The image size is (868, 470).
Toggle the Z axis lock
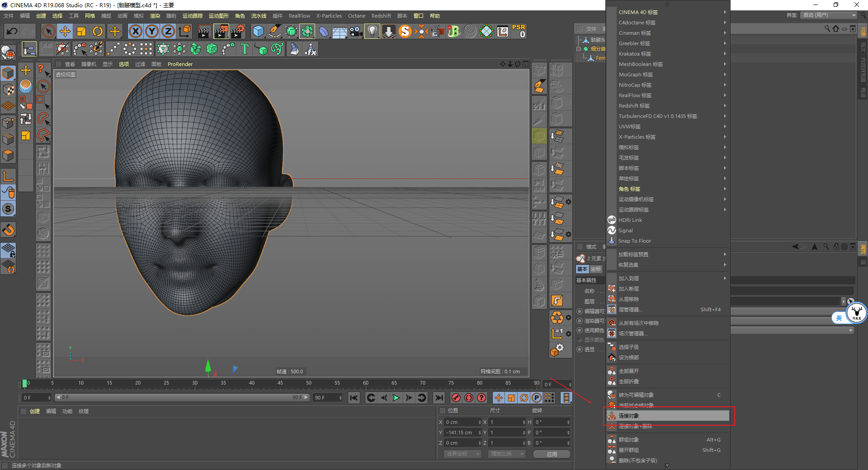click(x=168, y=31)
